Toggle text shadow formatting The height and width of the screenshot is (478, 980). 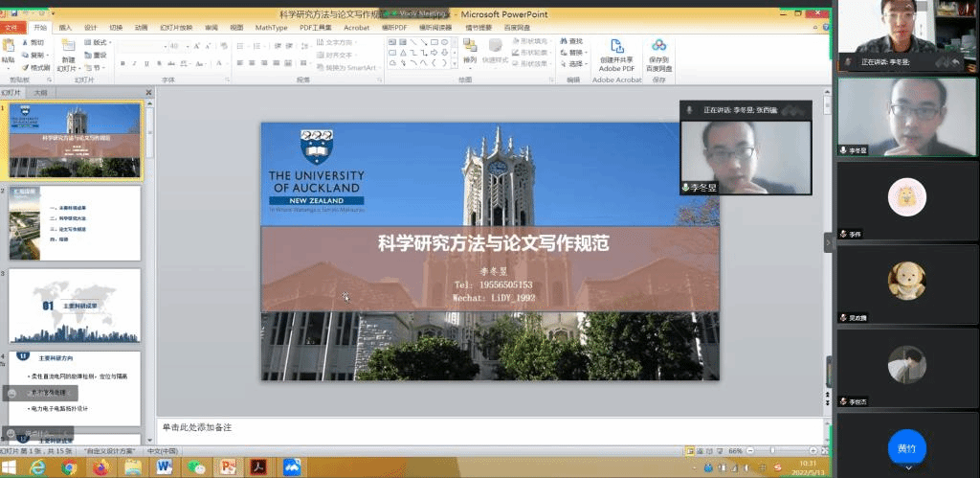(158, 64)
